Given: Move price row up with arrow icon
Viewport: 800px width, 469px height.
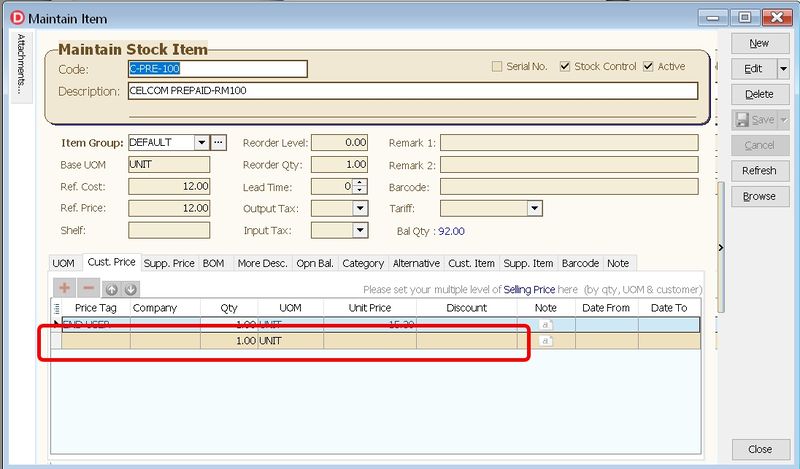Looking at the screenshot, I should [x=112, y=289].
